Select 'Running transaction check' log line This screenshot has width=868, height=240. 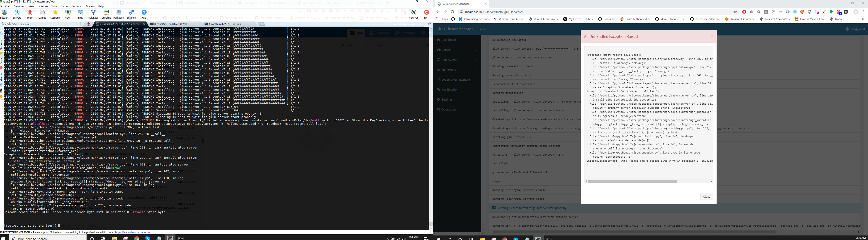(x=513, y=66)
